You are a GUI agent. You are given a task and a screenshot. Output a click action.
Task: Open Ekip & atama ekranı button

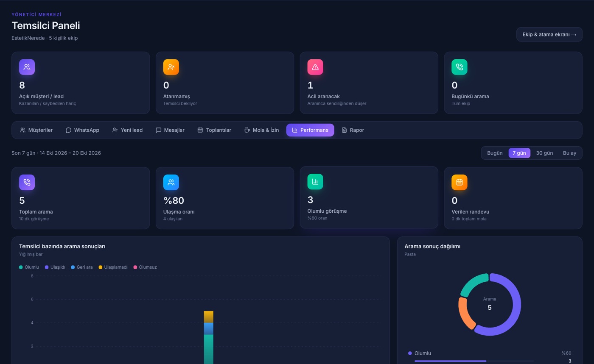(x=549, y=34)
